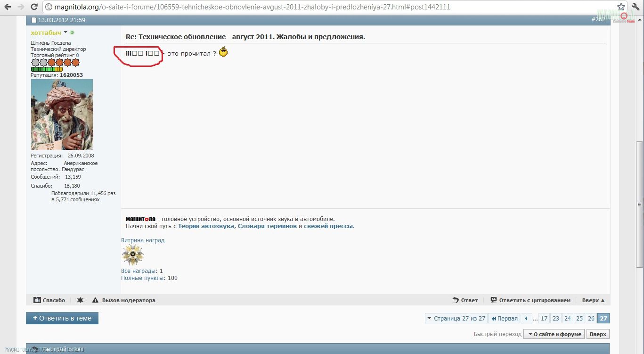Click the reputation star icon next to Спасибо
Screen dimensions: 644x354
pyautogui.click(x=80, y=300)
